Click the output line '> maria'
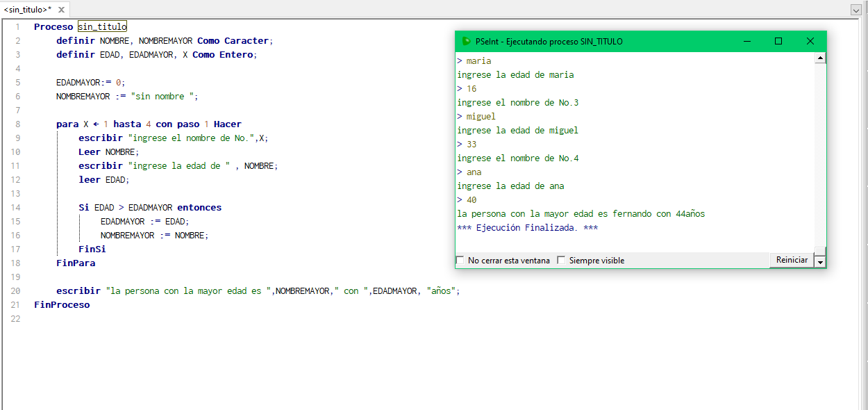The height and width of the screenshot is (410, 868). (x=474, y=60)
